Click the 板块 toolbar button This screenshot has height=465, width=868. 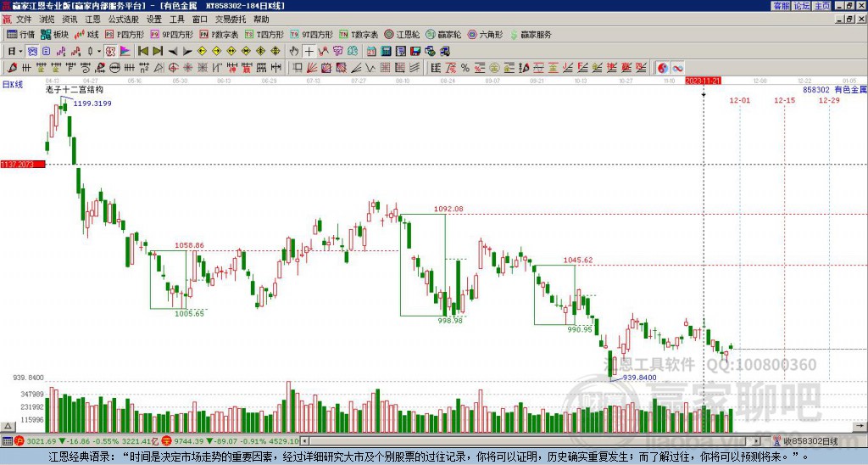[55, 34]
